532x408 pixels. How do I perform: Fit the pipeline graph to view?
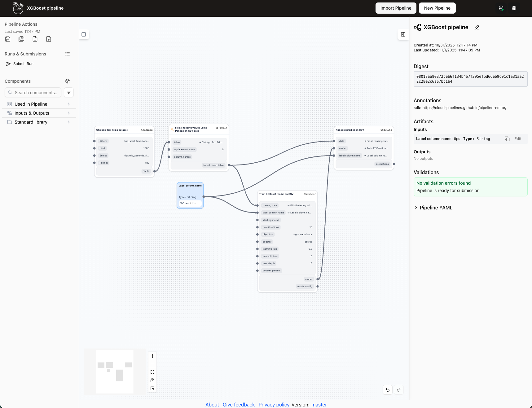[152, 372]
